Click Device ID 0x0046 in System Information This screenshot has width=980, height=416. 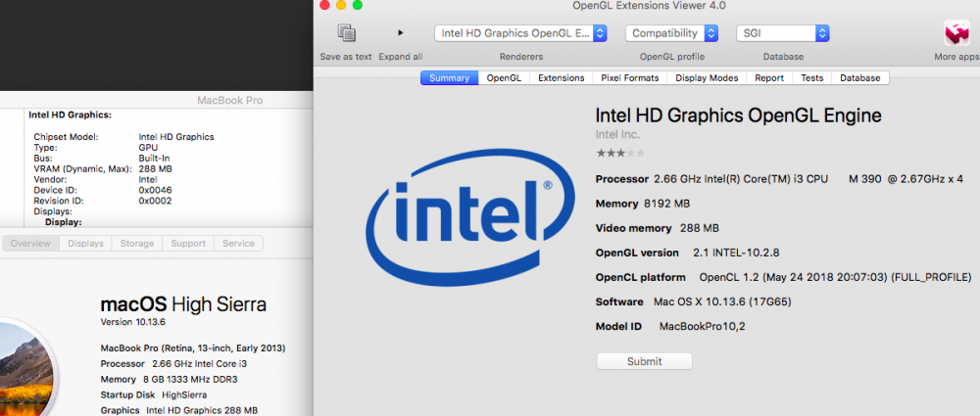(x=155, y=190)
